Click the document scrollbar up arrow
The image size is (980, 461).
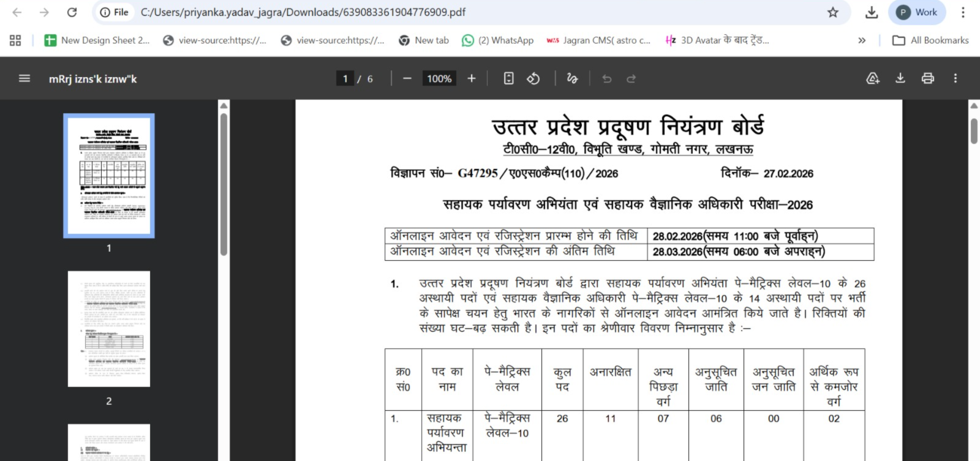click(x=974, y=105)
